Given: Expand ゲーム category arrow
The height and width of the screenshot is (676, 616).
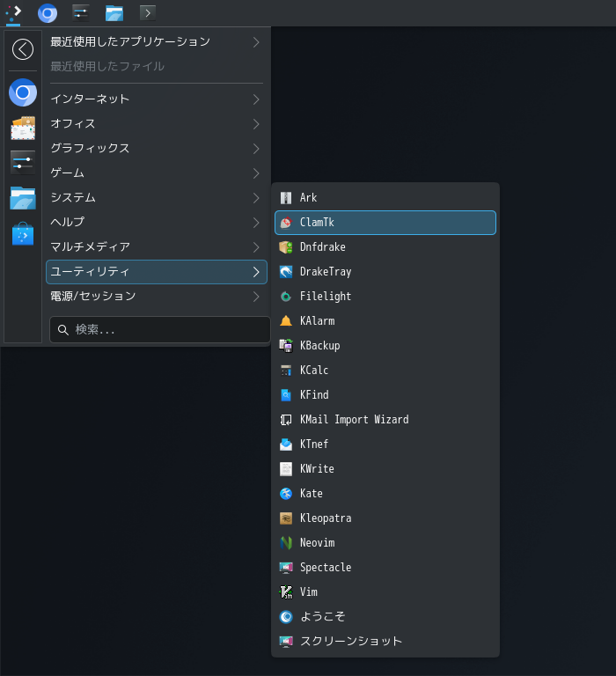Looking at the screenshot, I should (256, 173).
